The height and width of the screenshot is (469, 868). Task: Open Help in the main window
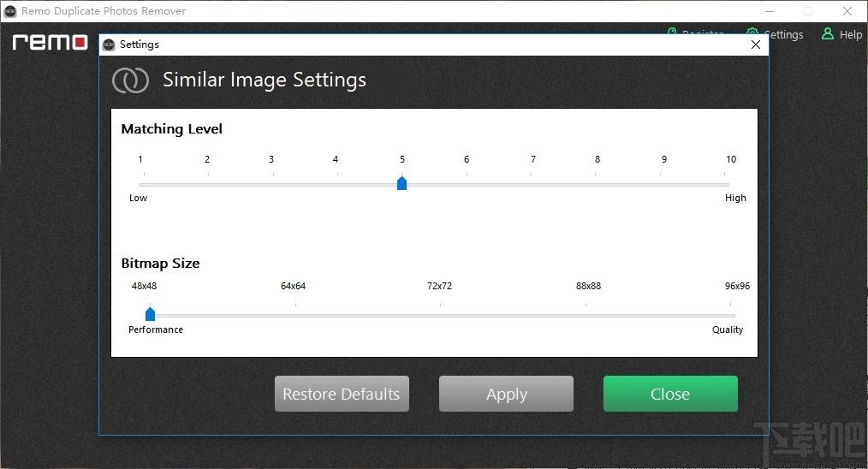click(842, 34)
